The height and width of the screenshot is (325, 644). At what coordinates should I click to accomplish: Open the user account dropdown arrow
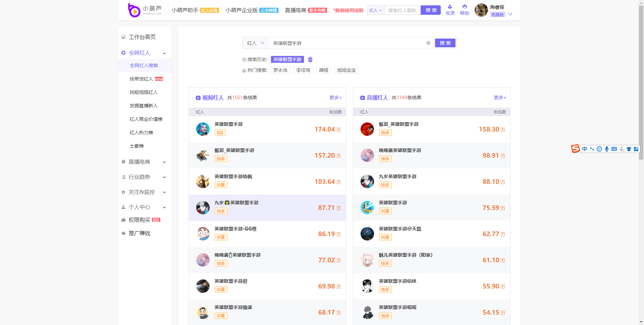(x=510, y=14)
